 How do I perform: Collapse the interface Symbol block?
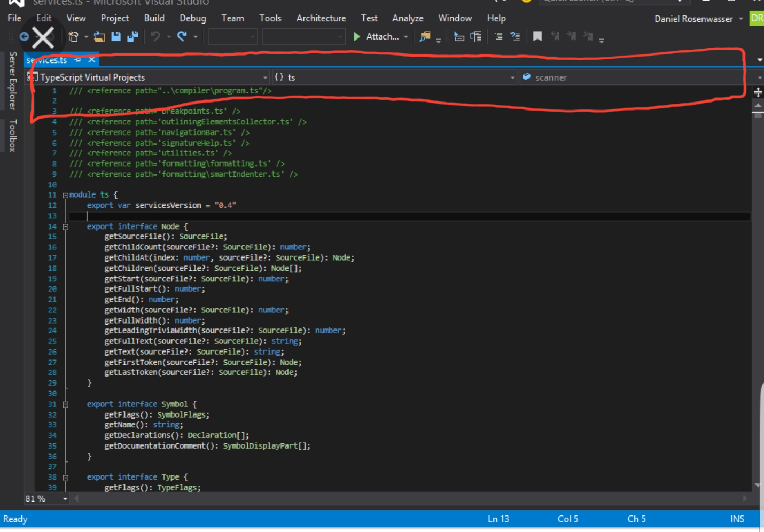pos(65,405)
